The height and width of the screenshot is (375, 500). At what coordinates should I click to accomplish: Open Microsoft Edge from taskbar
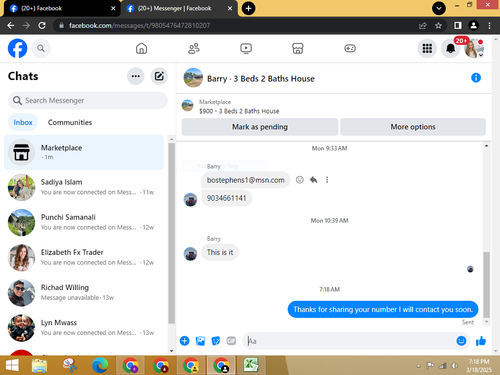click(100, 365)
